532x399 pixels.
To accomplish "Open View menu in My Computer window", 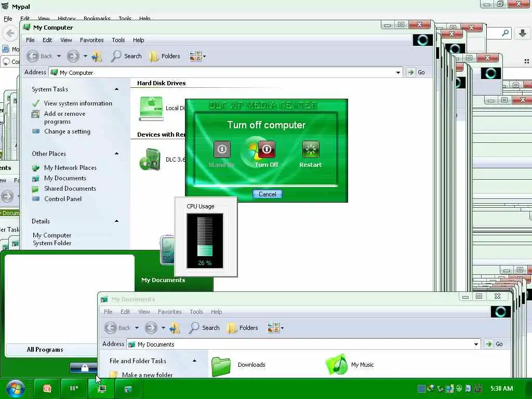I will click(66, 40).
